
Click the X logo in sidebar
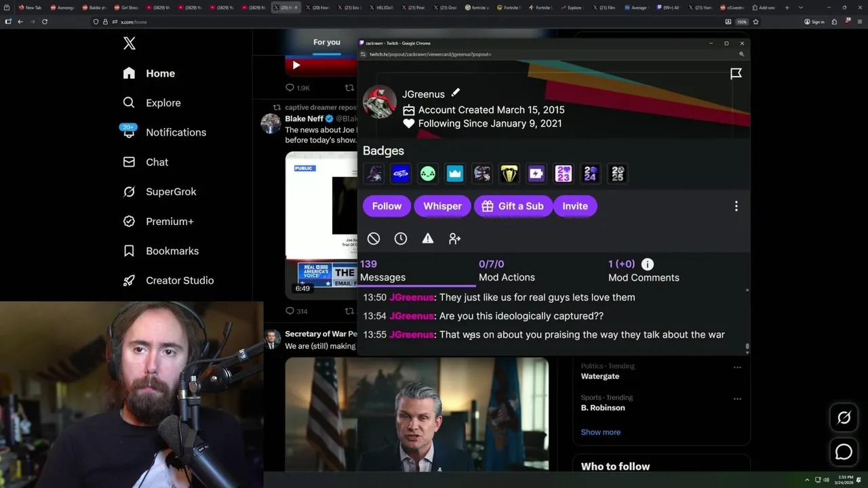(x=130, y=44)
